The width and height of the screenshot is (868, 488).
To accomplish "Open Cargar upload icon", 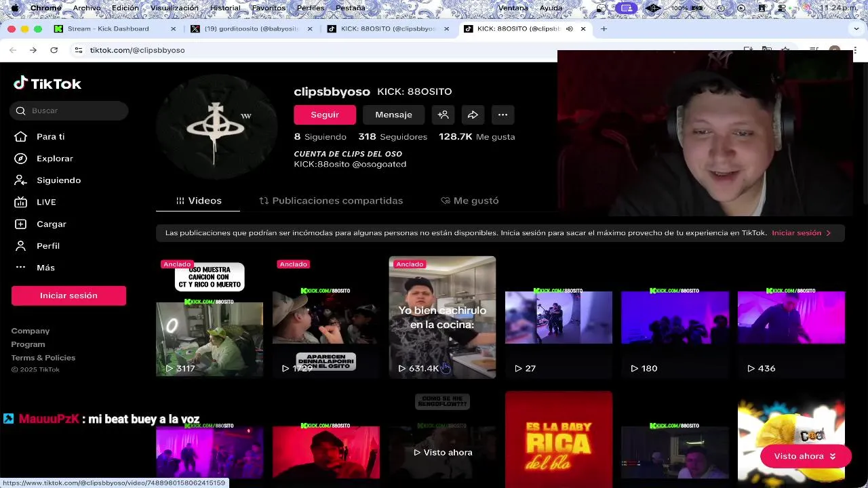I will (x=21, y=224).
